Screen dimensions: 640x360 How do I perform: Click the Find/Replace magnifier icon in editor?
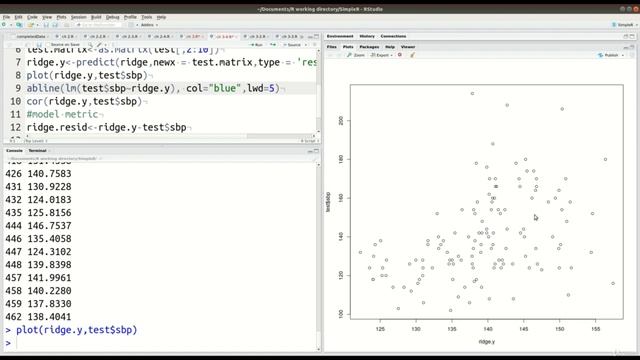pyautogui.click(x=90, y=44)
